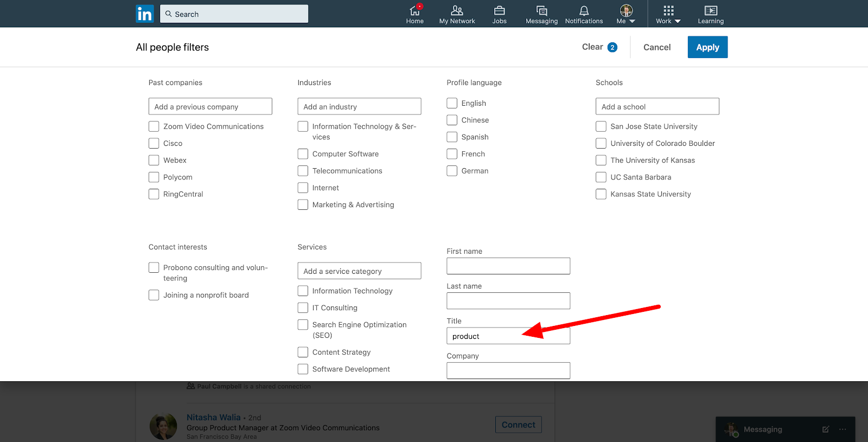The width and height of the screenshot is (868, 442).
Task: Check RingCentral past company
Action: click(154, 194)
